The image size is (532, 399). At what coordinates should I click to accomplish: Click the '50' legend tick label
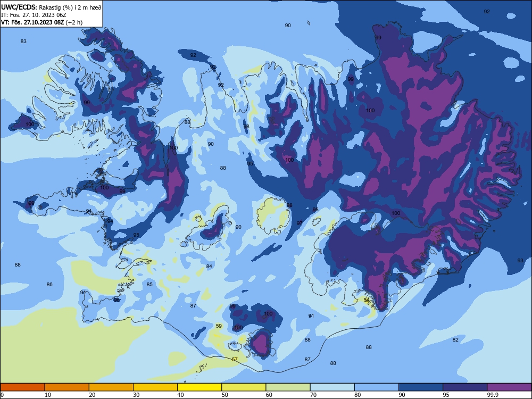pos(225,395)
